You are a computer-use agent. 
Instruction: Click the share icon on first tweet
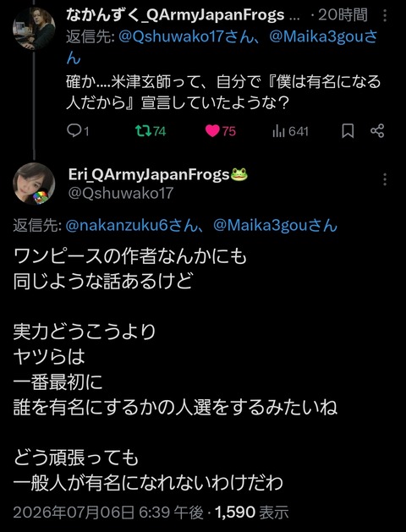pyautogui.click(x=377, y=130)
